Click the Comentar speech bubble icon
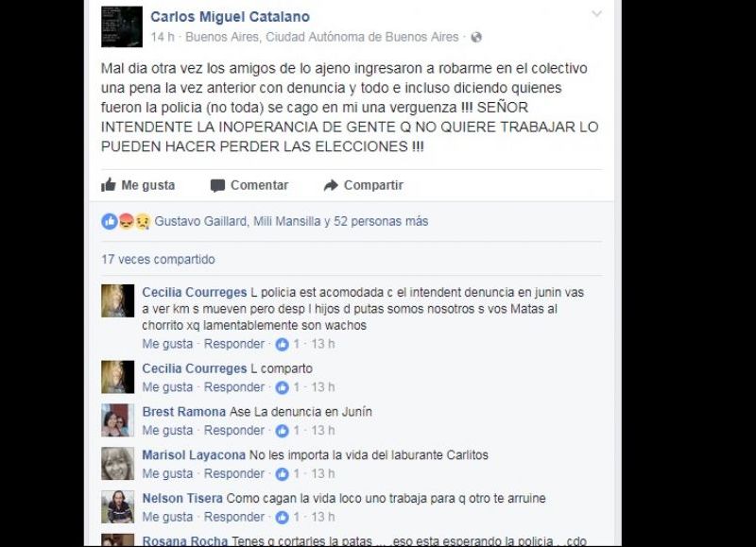This screenshot has width=756, height=547. pyautogui.click(x=217, y=185)
